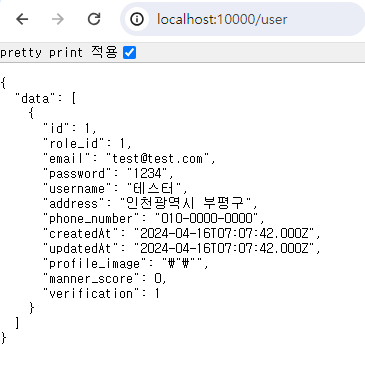
Task: Click the "address" key
Action: 73,203
